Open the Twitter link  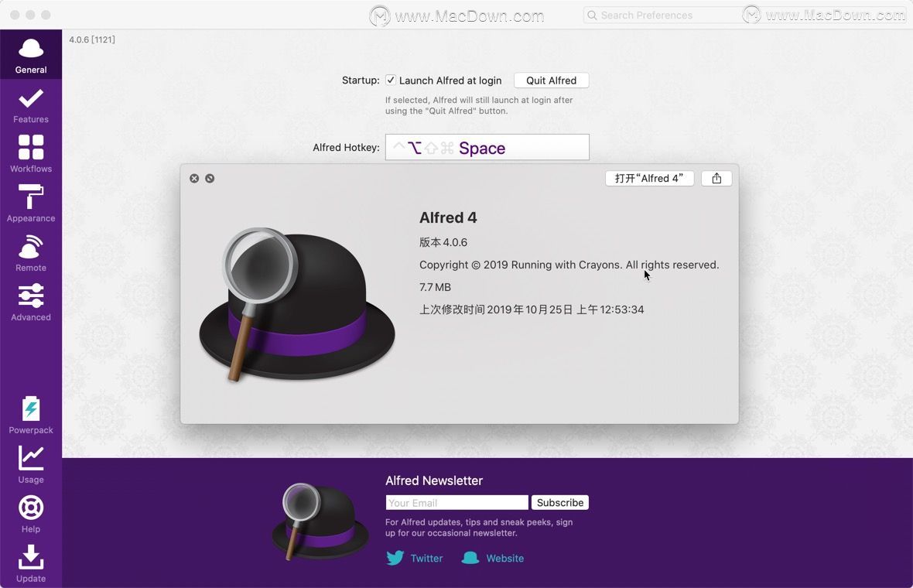click(x=415, y=558)
